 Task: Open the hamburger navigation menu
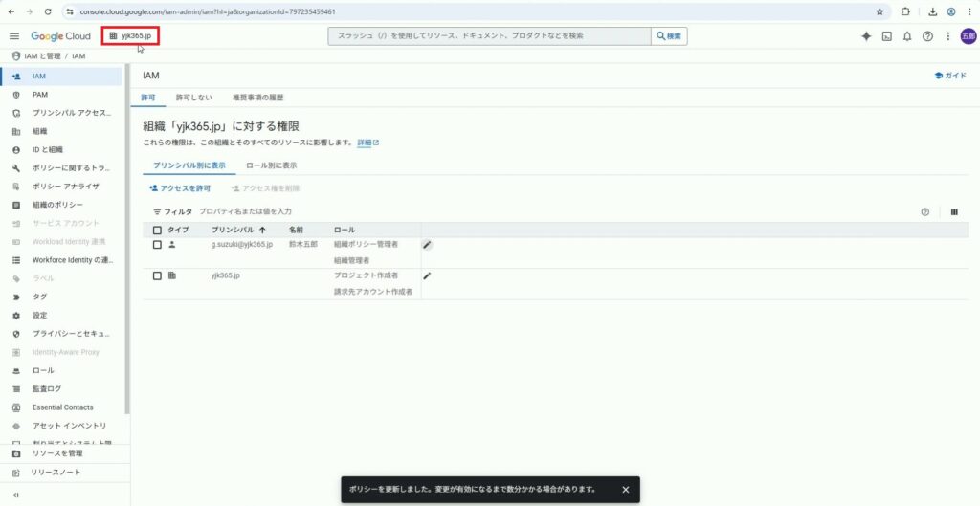(x=14, y=36)
